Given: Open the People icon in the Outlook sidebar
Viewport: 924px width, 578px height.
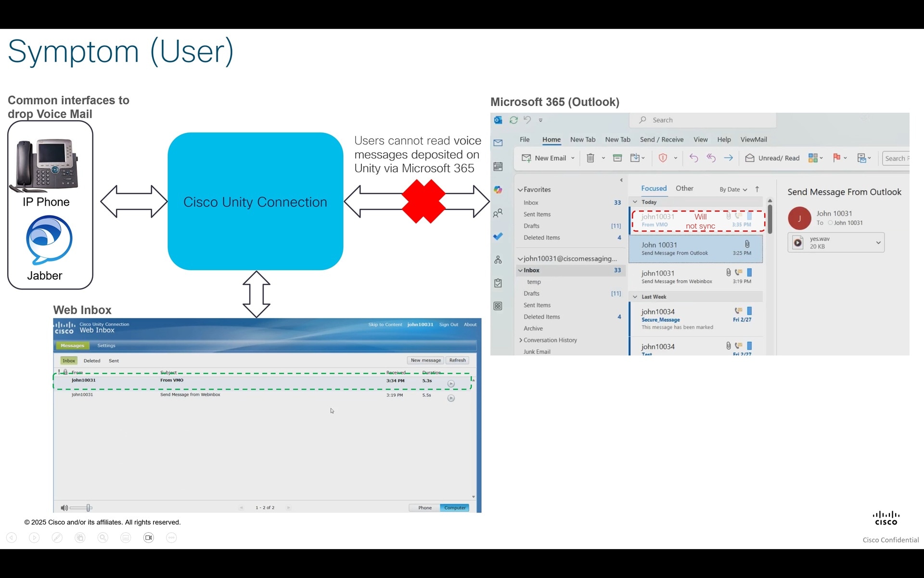Looking at the screenshot, I should 498,213.
